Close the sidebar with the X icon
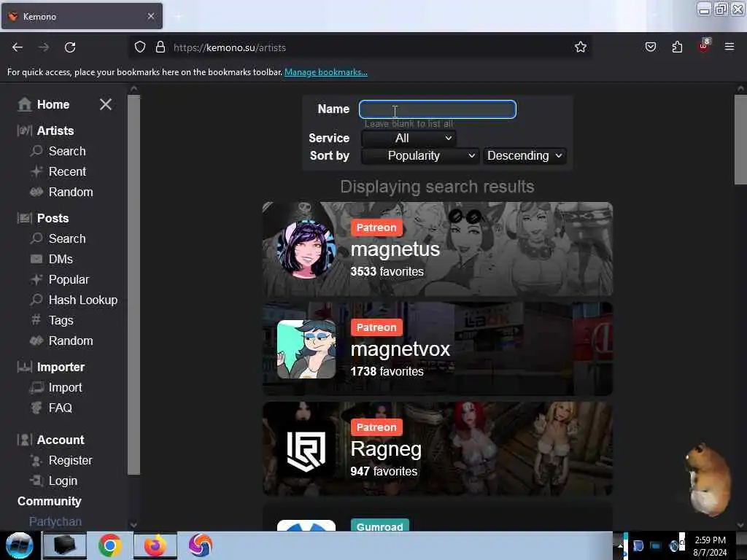 click(106, 104)
